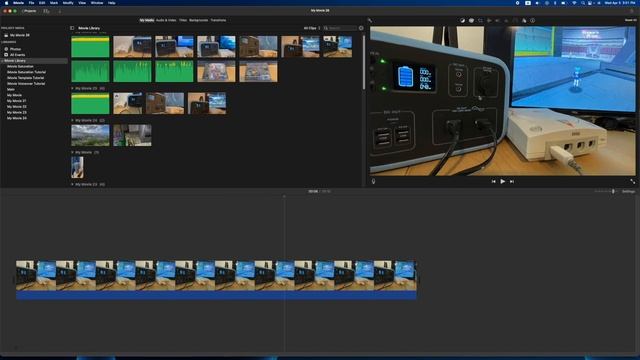Open the Edit menu
640x360 pixels.
tap(42, 3)
